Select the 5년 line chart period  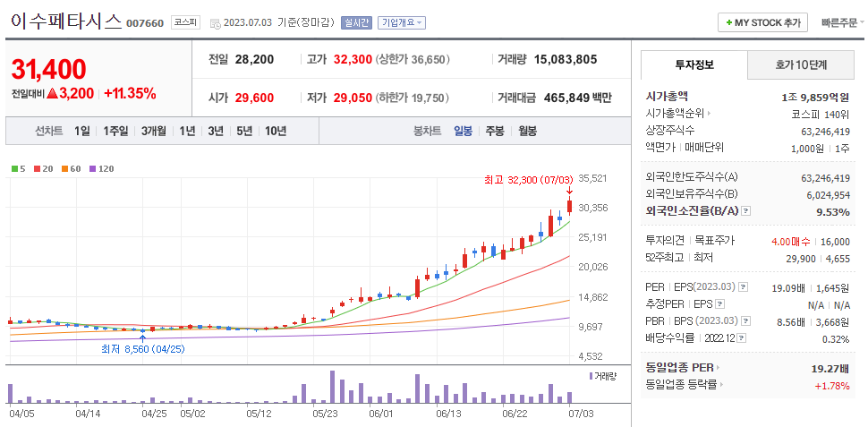pyautogui.click(x=244, y=132)
